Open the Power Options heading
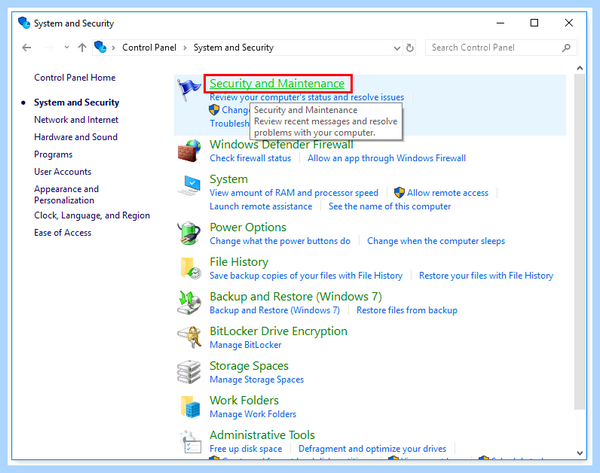 click(x=248, y=227)
